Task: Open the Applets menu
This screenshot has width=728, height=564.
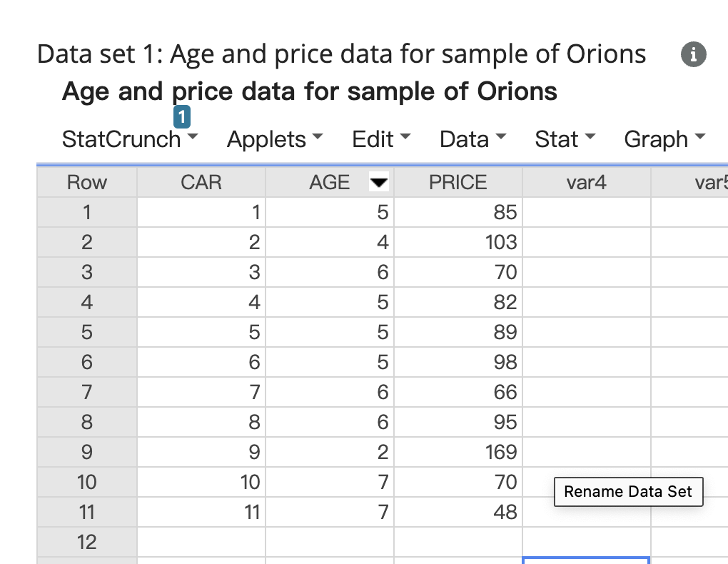Action: pos(274,139)
